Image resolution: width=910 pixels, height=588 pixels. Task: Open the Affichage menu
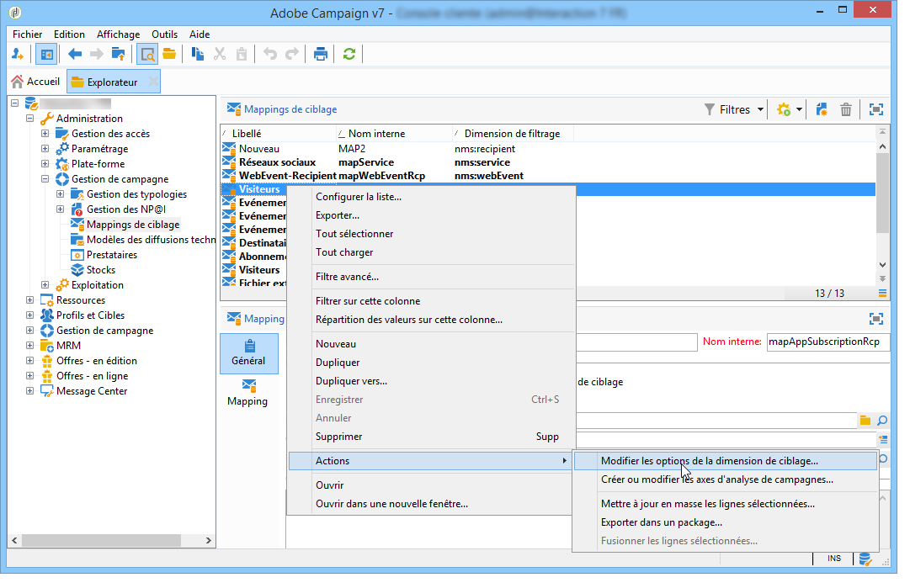click(118, 34)
